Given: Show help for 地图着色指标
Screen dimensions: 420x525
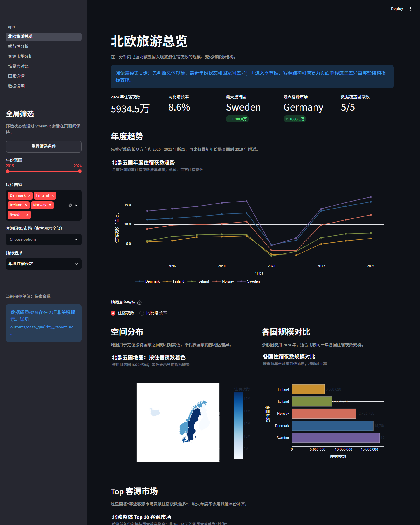Looking at the screenshot, I should pos(139,303).
